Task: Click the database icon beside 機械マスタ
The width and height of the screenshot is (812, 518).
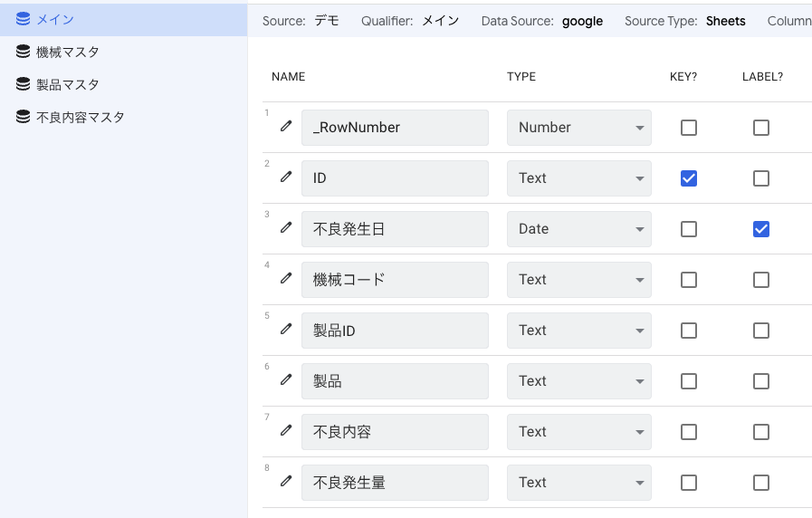Action: point(23,52)
